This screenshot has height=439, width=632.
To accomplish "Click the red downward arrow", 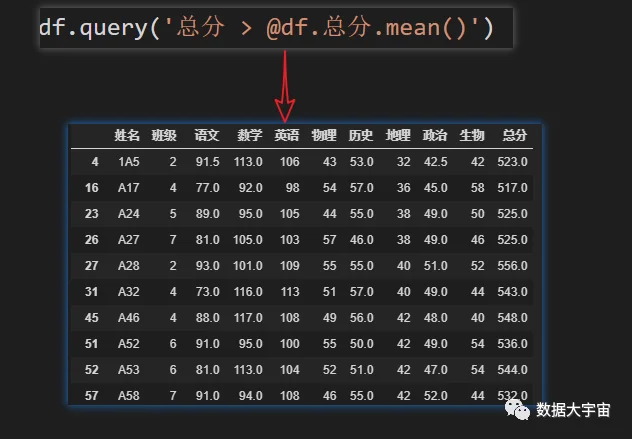I will 285,86.
